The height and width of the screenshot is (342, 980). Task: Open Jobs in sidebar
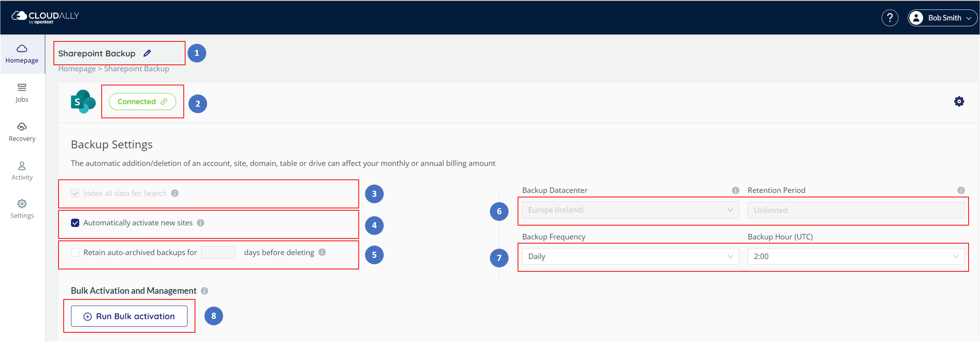tap(22, 93)
